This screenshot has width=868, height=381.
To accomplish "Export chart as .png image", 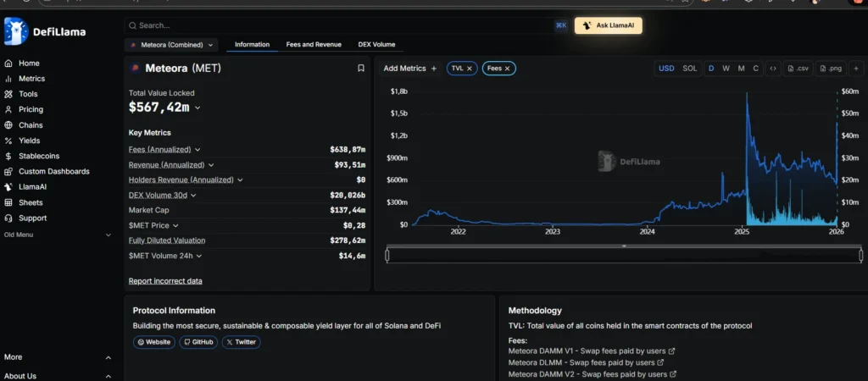I will (x=831, y=68).
